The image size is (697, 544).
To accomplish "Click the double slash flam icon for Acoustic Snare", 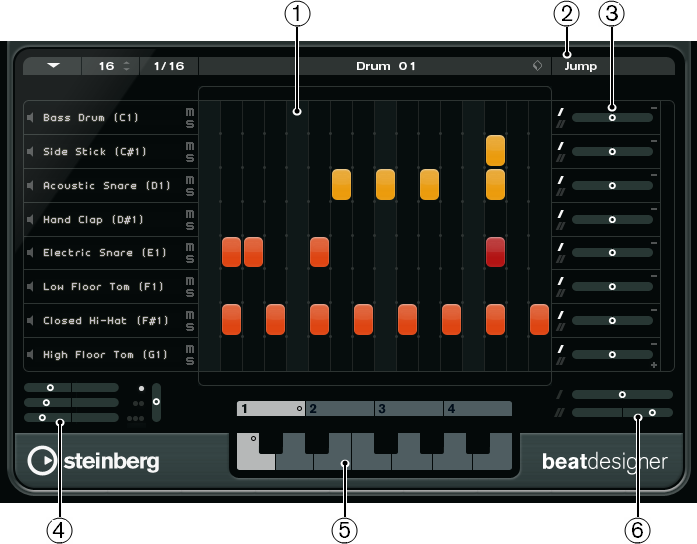I will (x=561, y=192).
